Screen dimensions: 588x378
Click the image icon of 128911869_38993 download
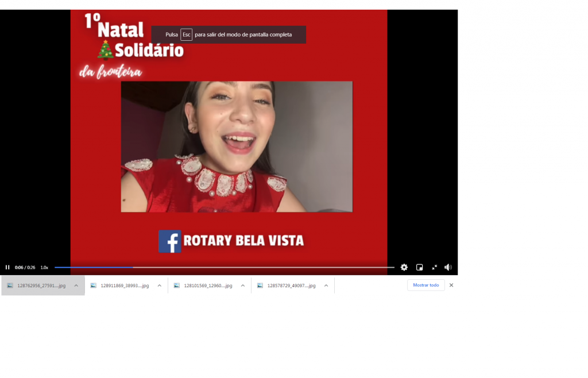click(94, 286)
